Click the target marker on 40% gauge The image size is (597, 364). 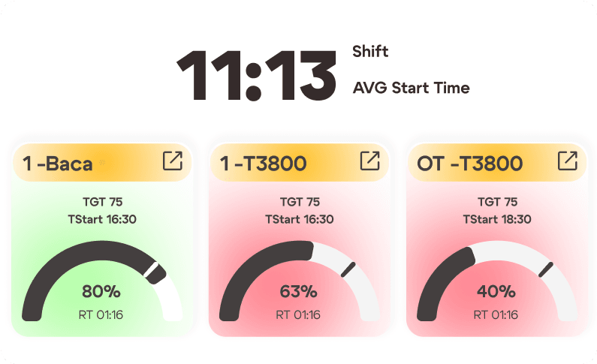coord(546,269)
